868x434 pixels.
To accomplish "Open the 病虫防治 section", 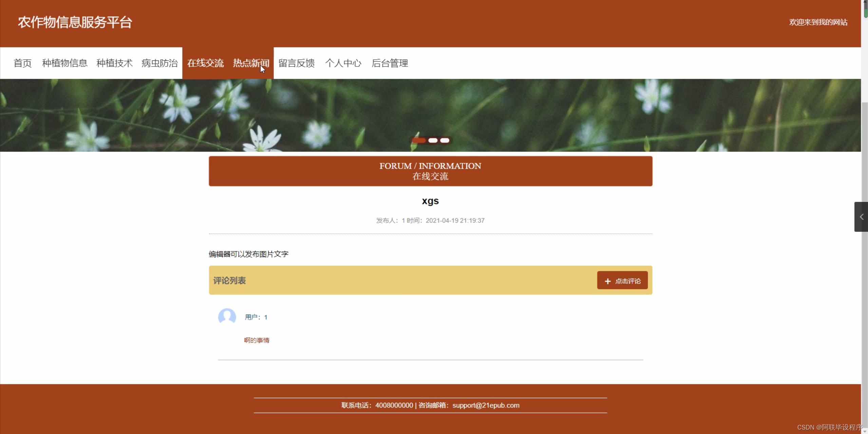I will click(x=159, y=63).
